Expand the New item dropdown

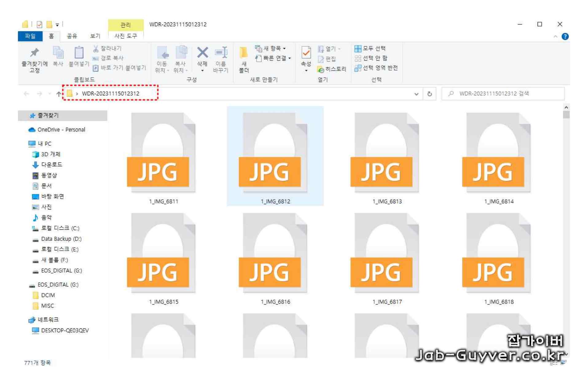click(x=270, y=49)
